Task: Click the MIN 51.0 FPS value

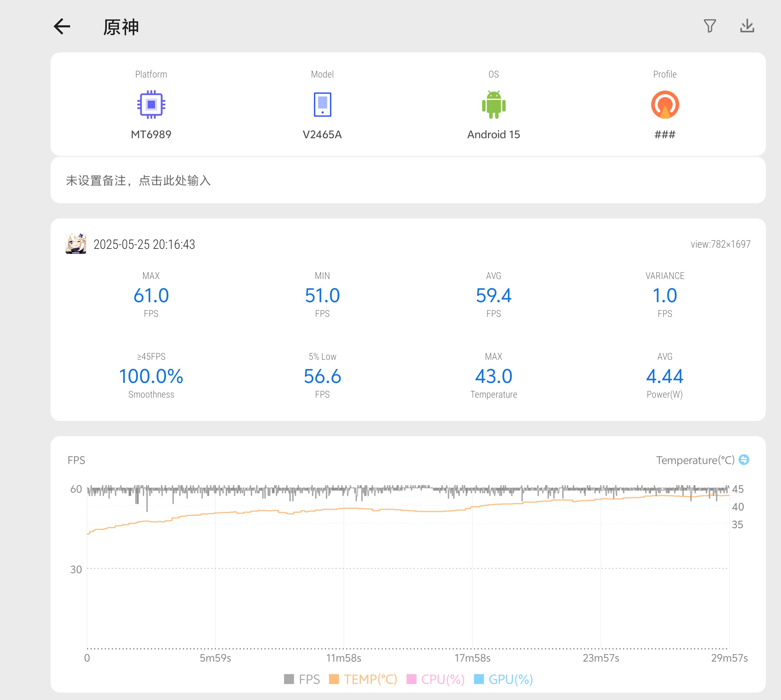Action: click(322, 295)
